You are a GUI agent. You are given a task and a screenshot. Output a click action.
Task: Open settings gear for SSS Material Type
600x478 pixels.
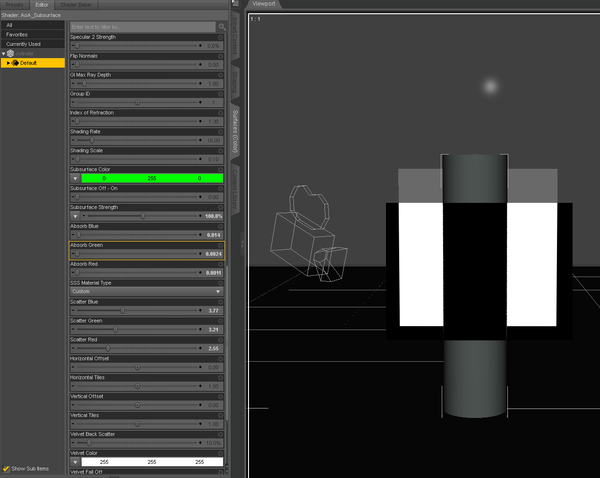(x=220, y=283)
